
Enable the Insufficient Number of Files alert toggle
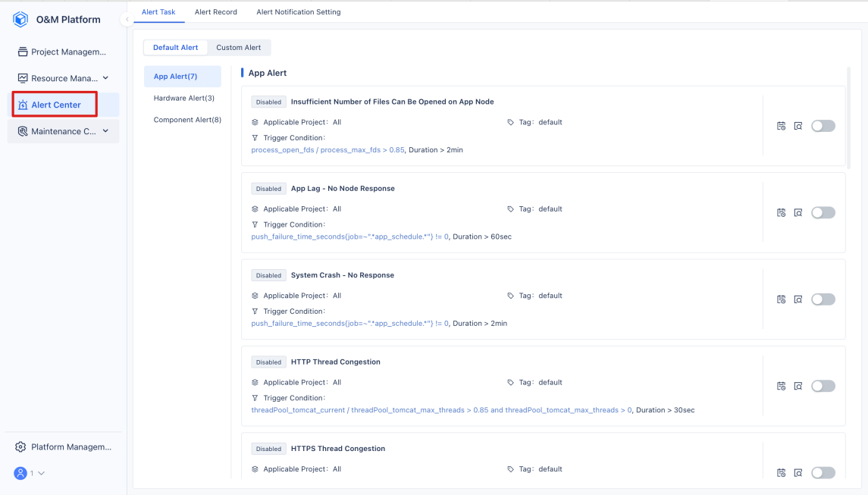[x=823, y=127]
